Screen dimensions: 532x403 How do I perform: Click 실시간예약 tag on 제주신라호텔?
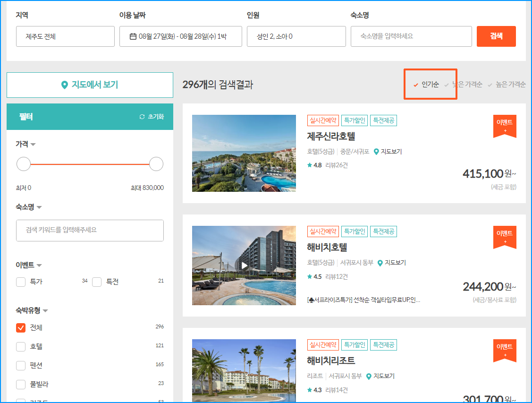click(323, 120)
